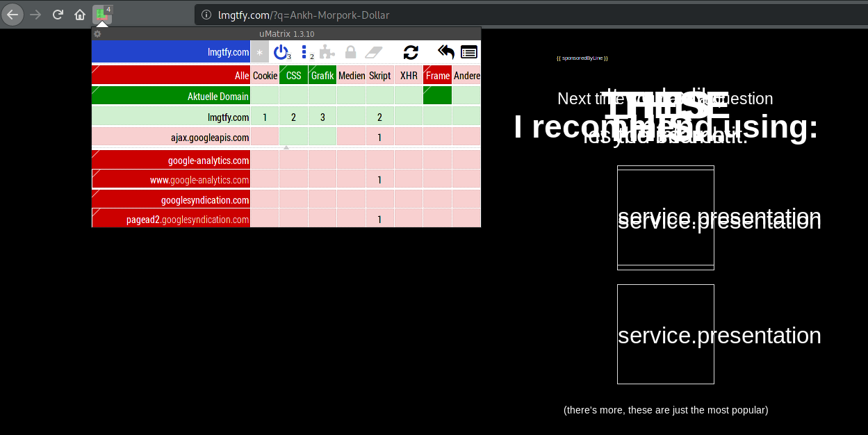Click the browser back button
Screen dimensions: 868x435
(13, 14)
